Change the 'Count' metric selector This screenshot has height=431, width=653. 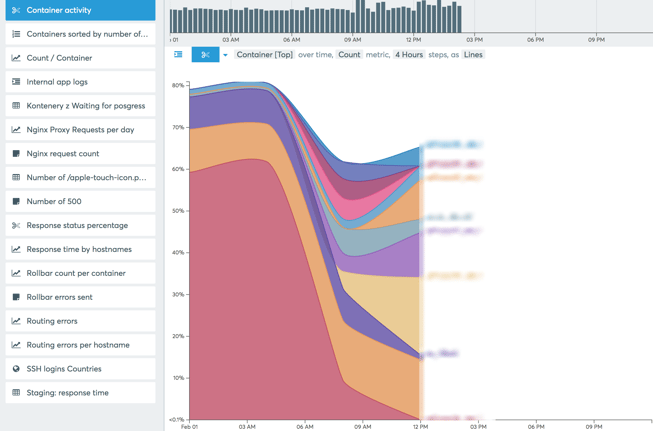pos(349,55)
